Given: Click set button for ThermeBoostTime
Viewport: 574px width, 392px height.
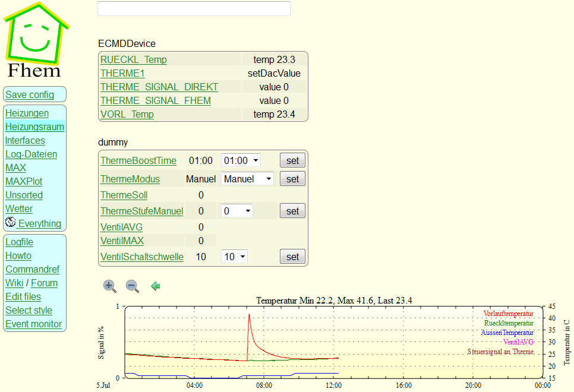Looking at the screenshot, I should pyautogui.click(x=292, y=160).
